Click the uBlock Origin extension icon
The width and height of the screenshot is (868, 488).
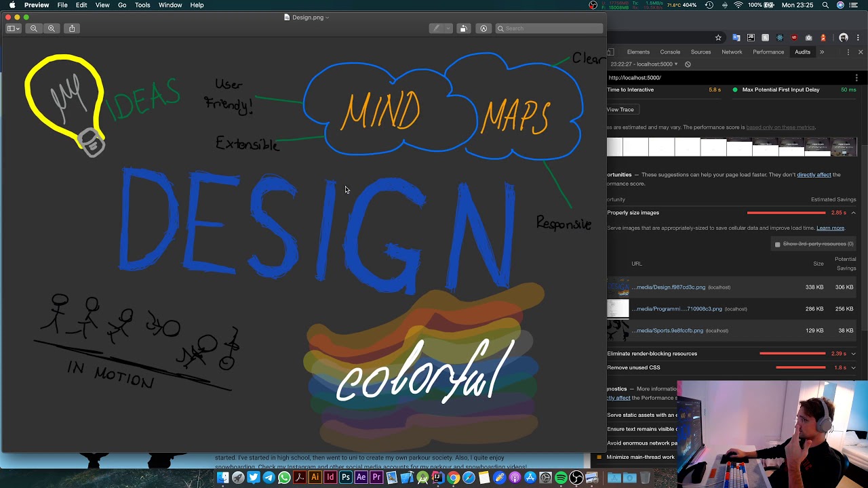tap(794, 38)
